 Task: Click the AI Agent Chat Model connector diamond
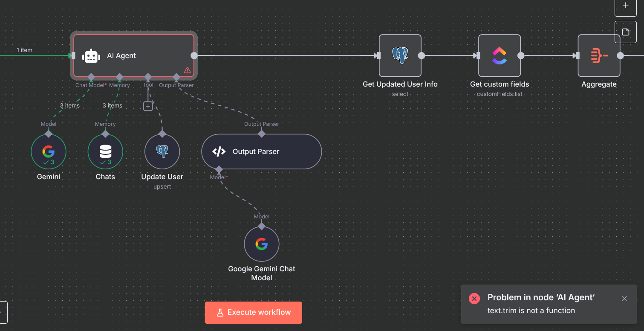pyautogui.click(x=91, y=77)
